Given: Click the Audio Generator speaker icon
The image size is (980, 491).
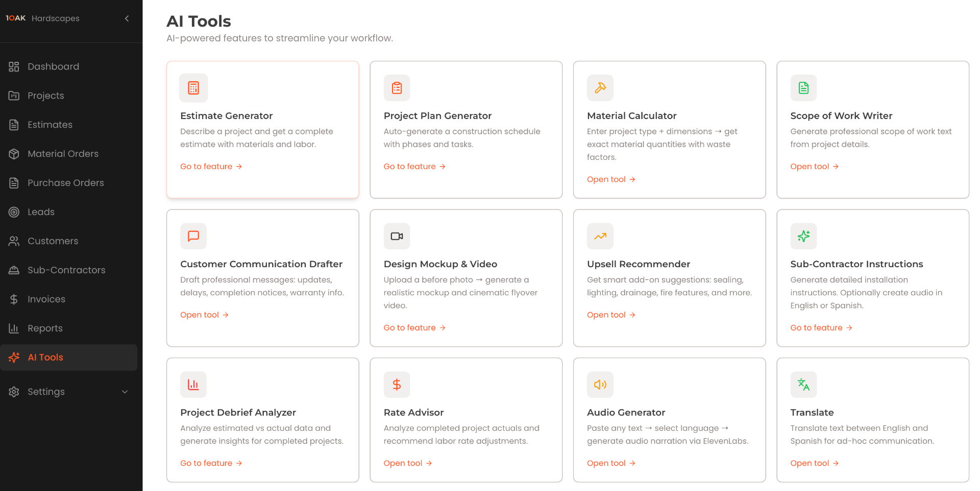Looking at the screenshot, I should pyautogui.click(x=600, y=384).
